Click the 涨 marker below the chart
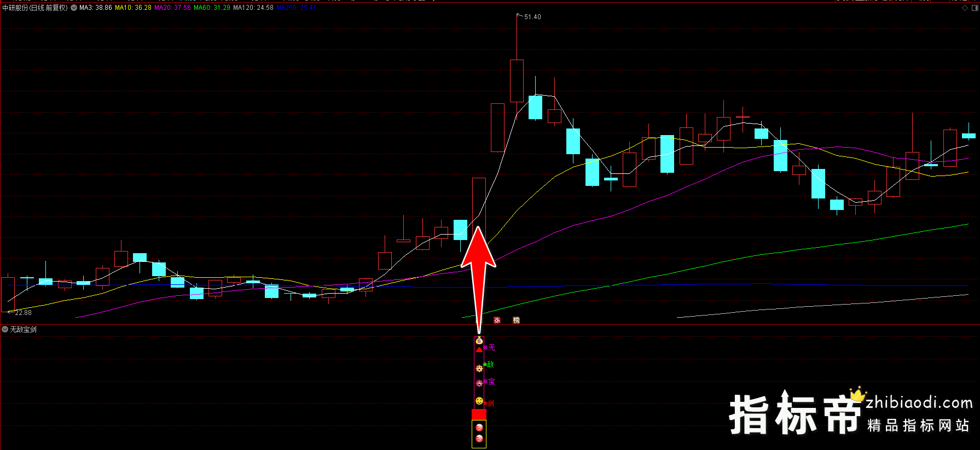This screenshot has height=450, width=980. point(497,320)
